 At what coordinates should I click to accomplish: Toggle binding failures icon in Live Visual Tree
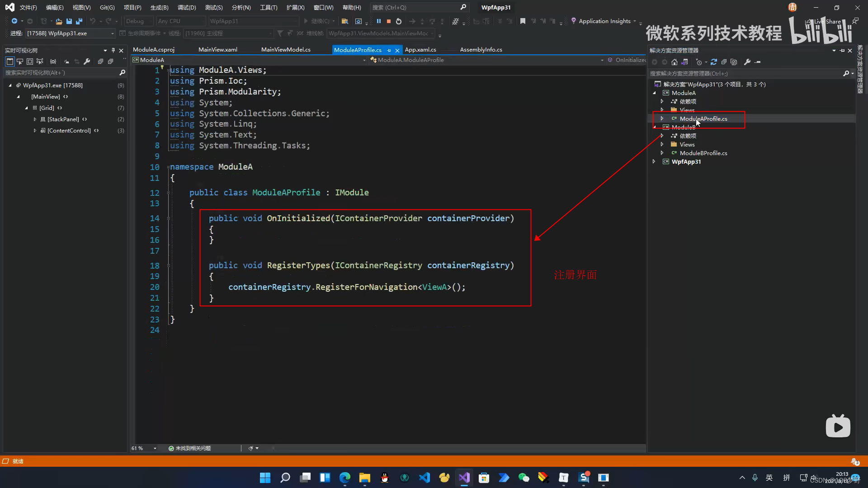(53, 62)
